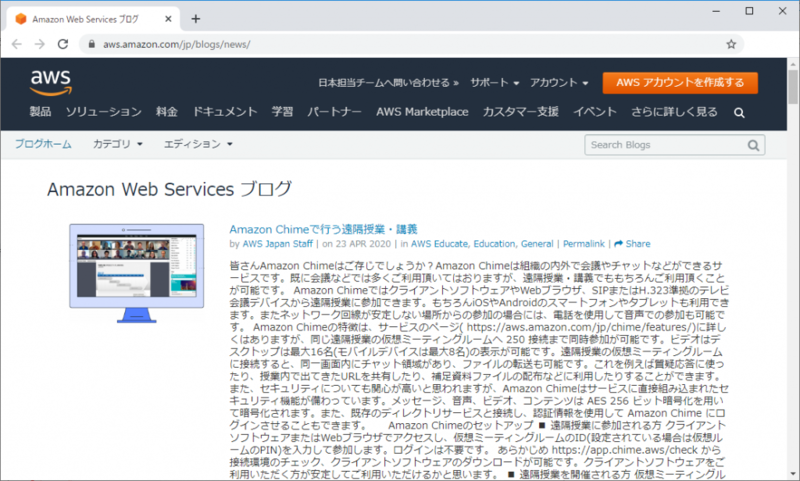The height and width of the screenshot is (481, 800).
Task: Open the 製品 menu
Action: pos(40,112)
